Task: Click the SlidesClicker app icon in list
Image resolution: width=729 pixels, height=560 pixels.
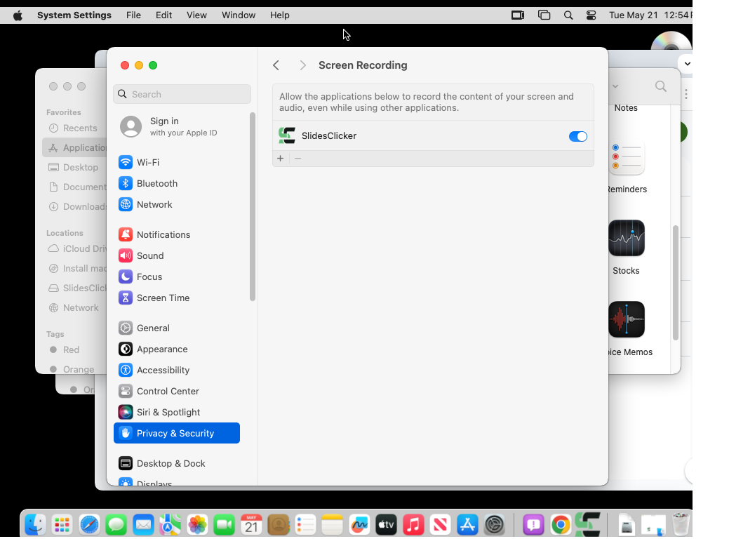Action: click(x=287, y=136)
